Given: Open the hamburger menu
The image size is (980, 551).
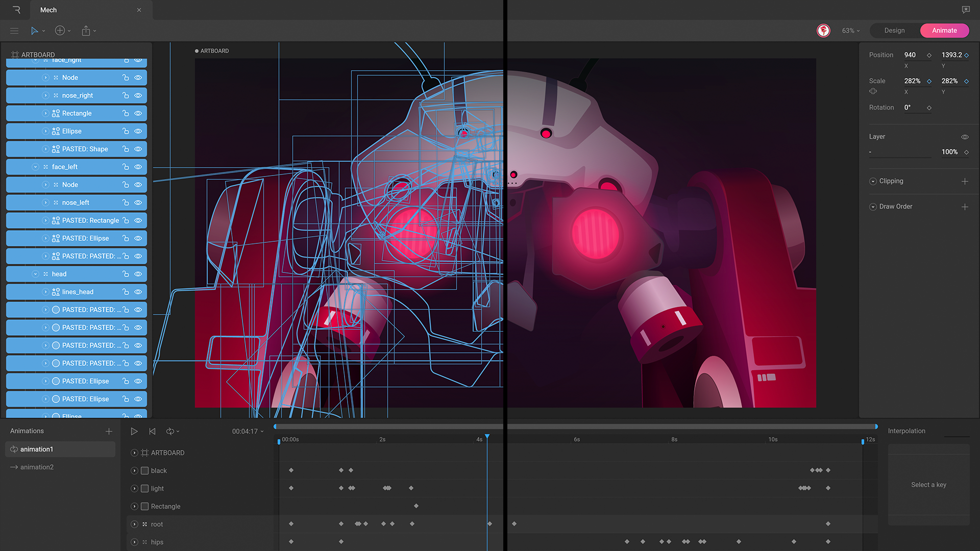Looking at the screenshot, I should 14,31.
